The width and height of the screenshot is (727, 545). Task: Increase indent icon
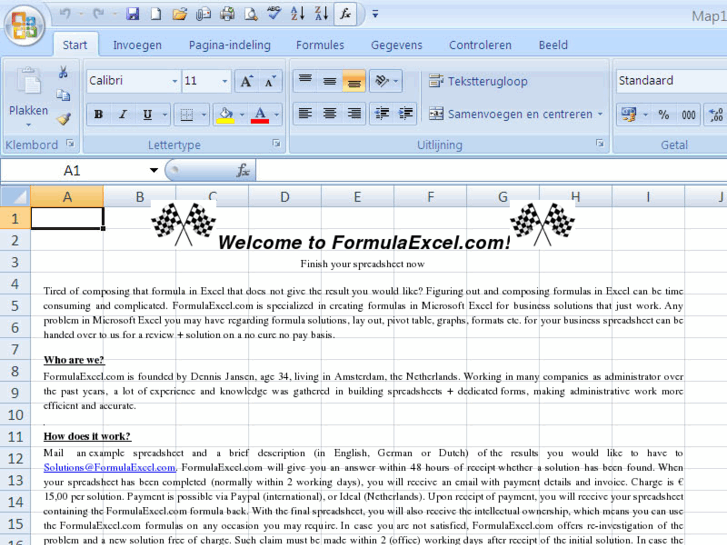coord(406,114)
